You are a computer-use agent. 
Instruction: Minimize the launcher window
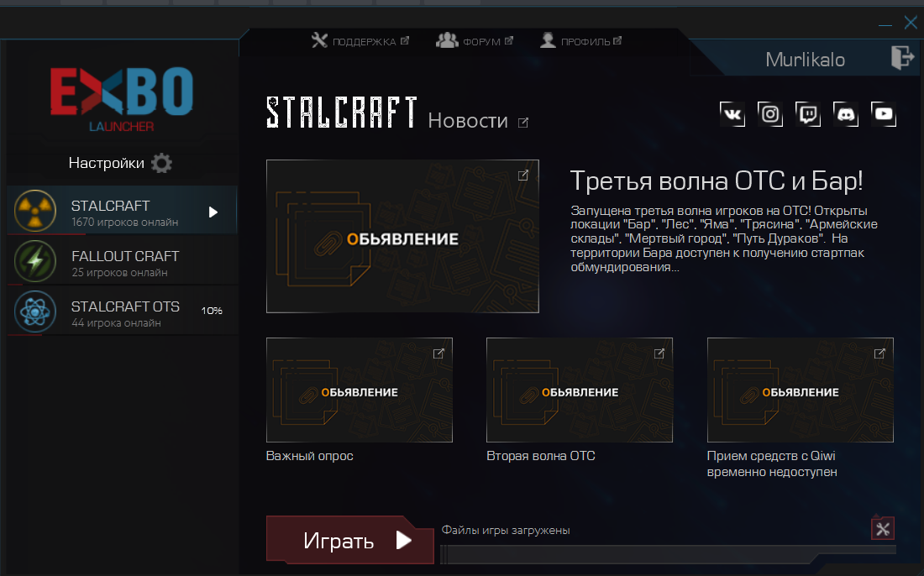click(x=885, y=24)
